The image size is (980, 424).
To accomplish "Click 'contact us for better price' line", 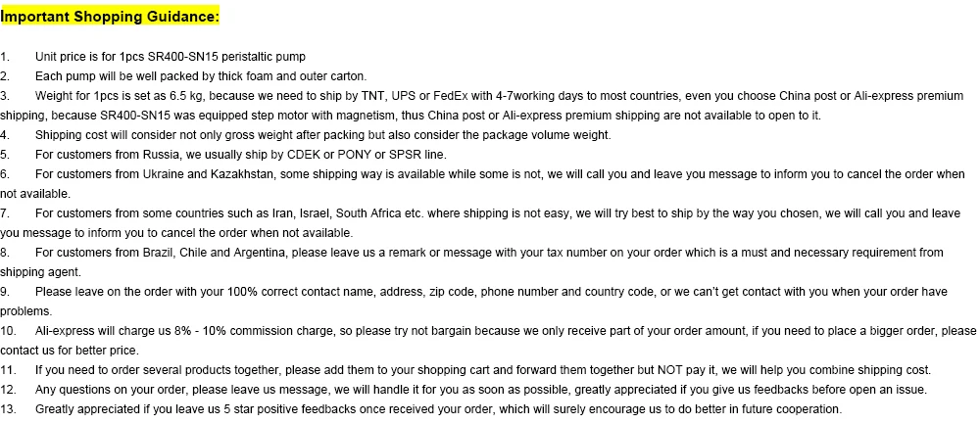I will tap(70, 351).
